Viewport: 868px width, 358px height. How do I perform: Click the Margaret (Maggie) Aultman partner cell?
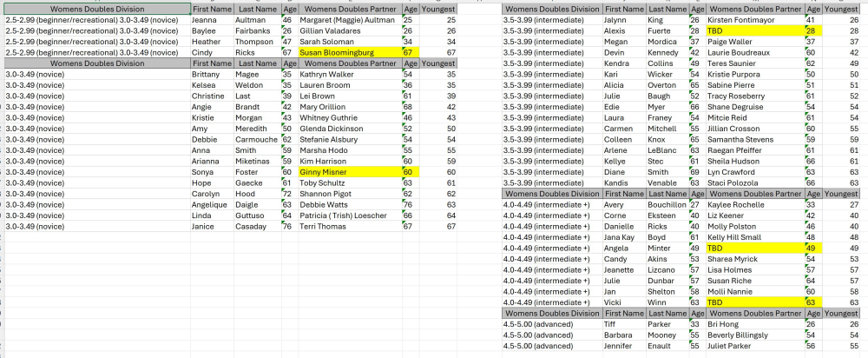coord(349,19)
